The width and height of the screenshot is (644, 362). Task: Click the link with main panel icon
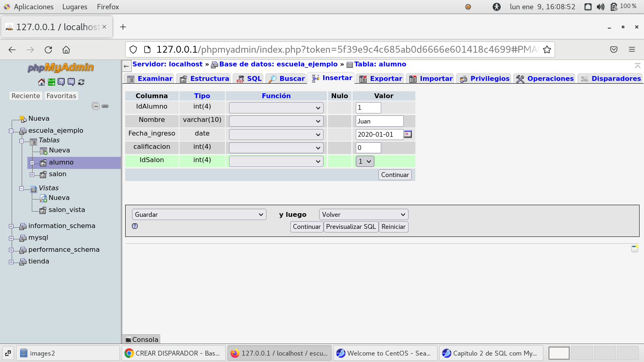coord(105,106)
